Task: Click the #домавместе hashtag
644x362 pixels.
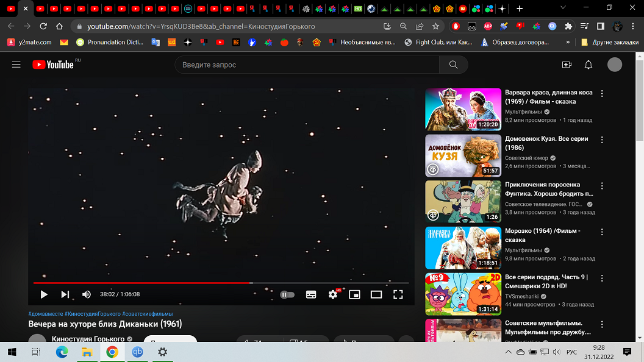Action: point(46,314)
